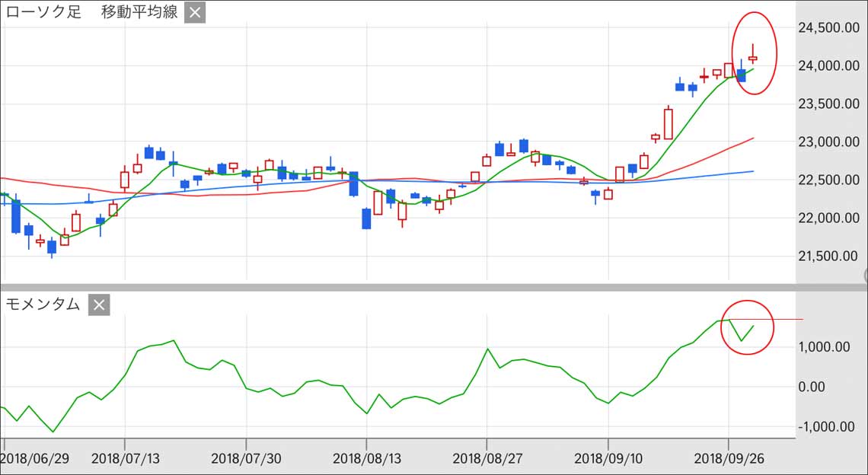Select the 21,500.00 price axis label

click(828, 256)
